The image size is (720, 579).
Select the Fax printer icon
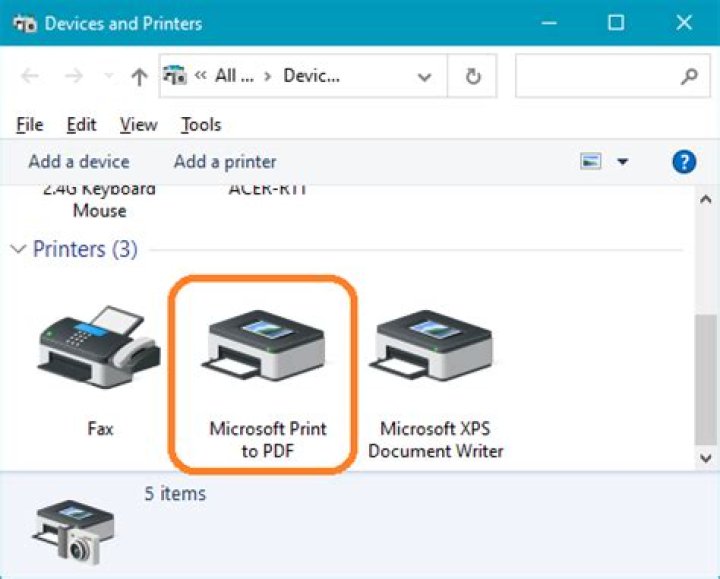click(99, 348)
